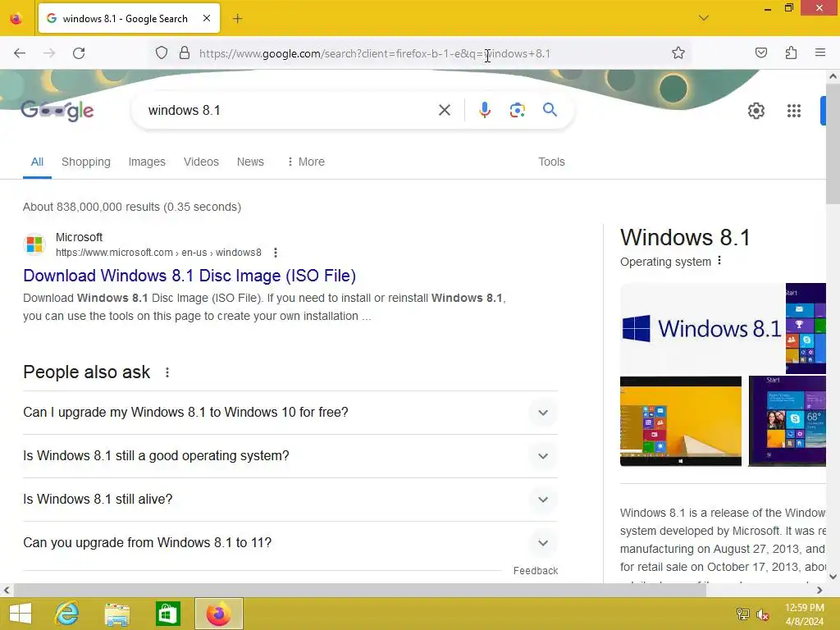Open the Windows 8.1 logo image
This screenshot has height=630, width=840.
coord(702,328)
